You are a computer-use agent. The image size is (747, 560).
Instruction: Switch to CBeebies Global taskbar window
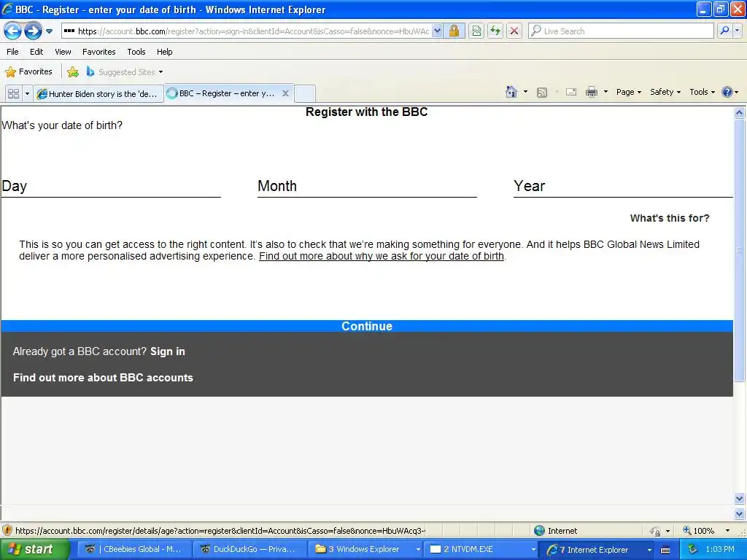[x=134, y=549]
